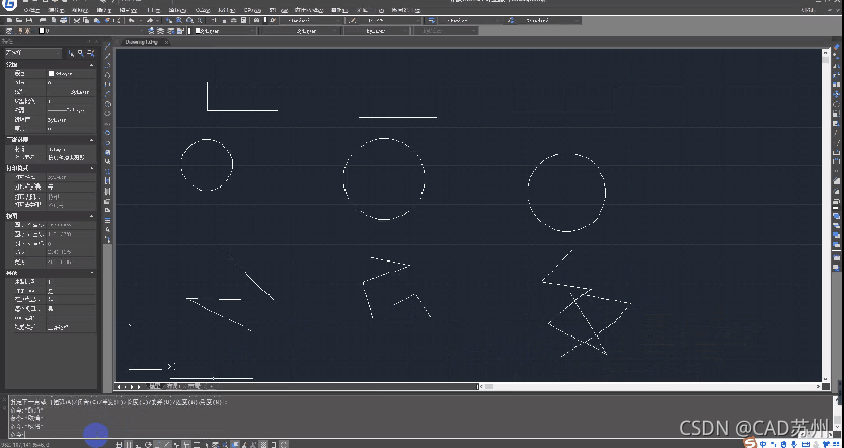Open the View menu
Image resolution: width=844 pixels, height=448 pixels.
point(80,10)
